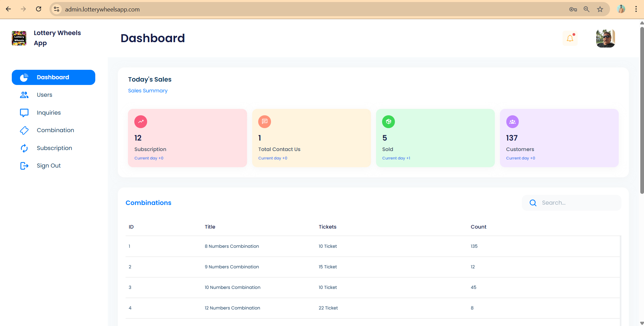The width and height of the screenshot is (644, 326).
Task: Click the Count column header
Action: [478, 227]
